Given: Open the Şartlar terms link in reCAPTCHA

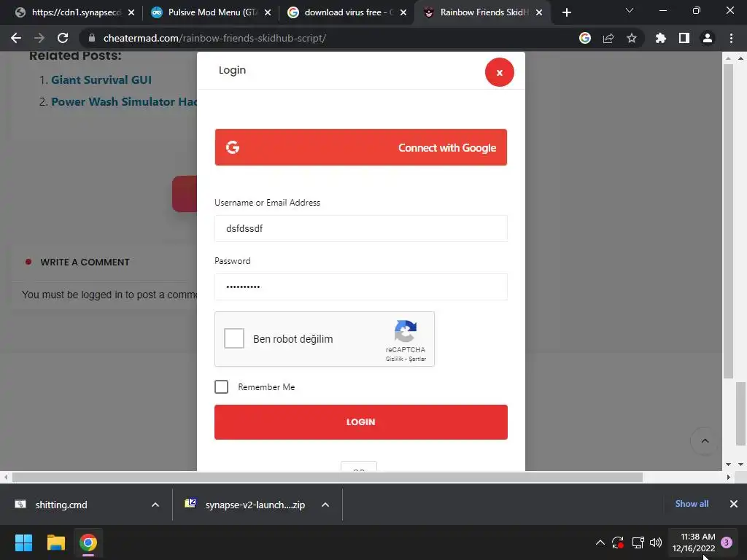Looking at the screenshot, I should (x=417, y=359).
